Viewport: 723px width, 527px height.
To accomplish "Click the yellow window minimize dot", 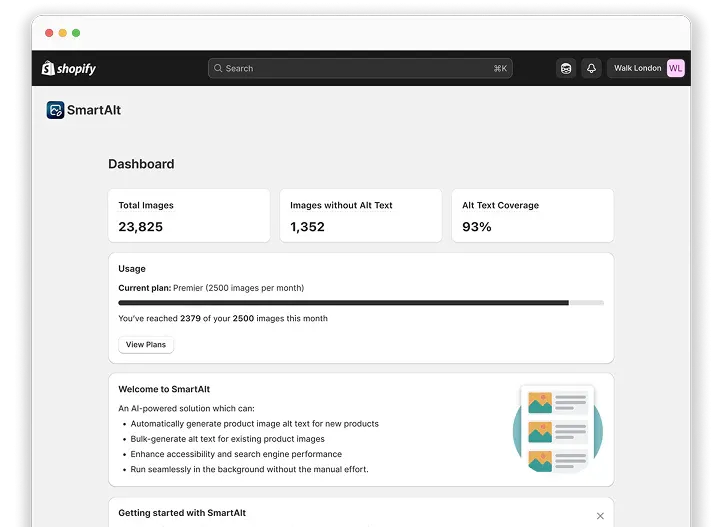I will (x=63, y=33).
